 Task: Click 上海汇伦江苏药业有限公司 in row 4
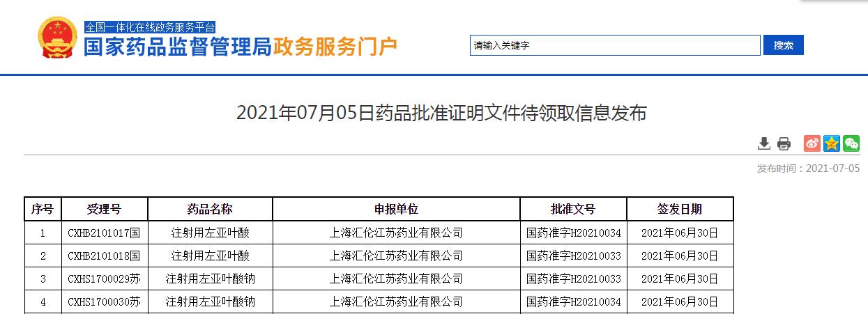click(x=396, y=301)
